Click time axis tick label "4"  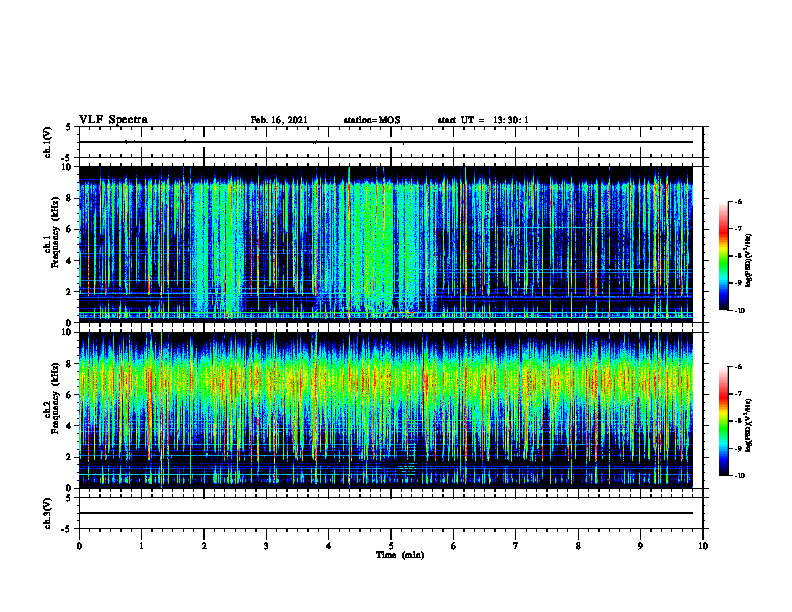[x=329, y=546]
